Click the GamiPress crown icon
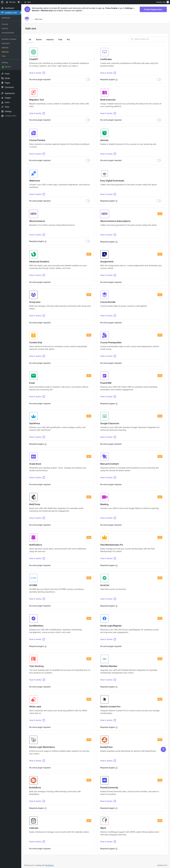Viewport: 170px width, 868px height. [x=33, y=416]
